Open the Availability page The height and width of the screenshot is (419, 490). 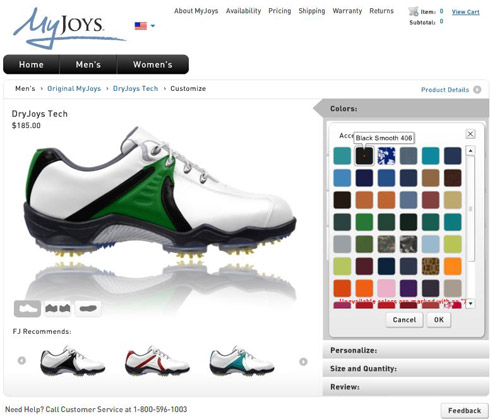coord(243,11)
